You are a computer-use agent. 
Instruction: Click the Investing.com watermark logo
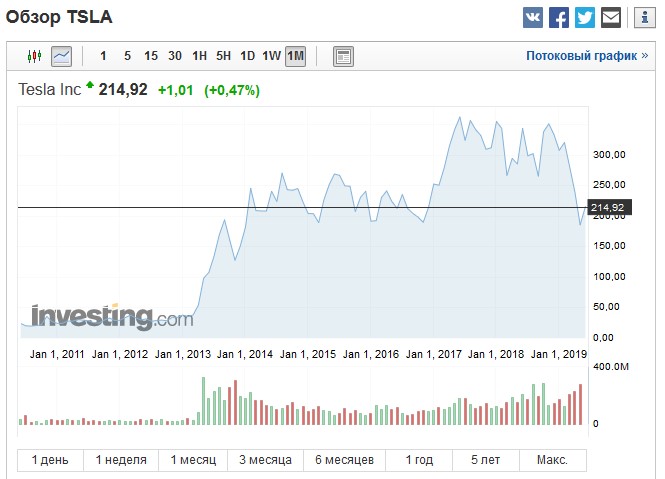point(111,317)
